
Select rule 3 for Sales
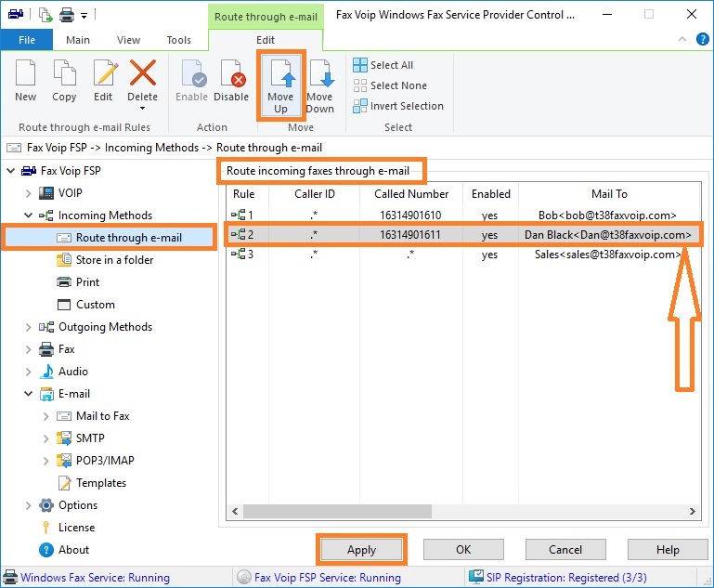[x=463, y=255]
